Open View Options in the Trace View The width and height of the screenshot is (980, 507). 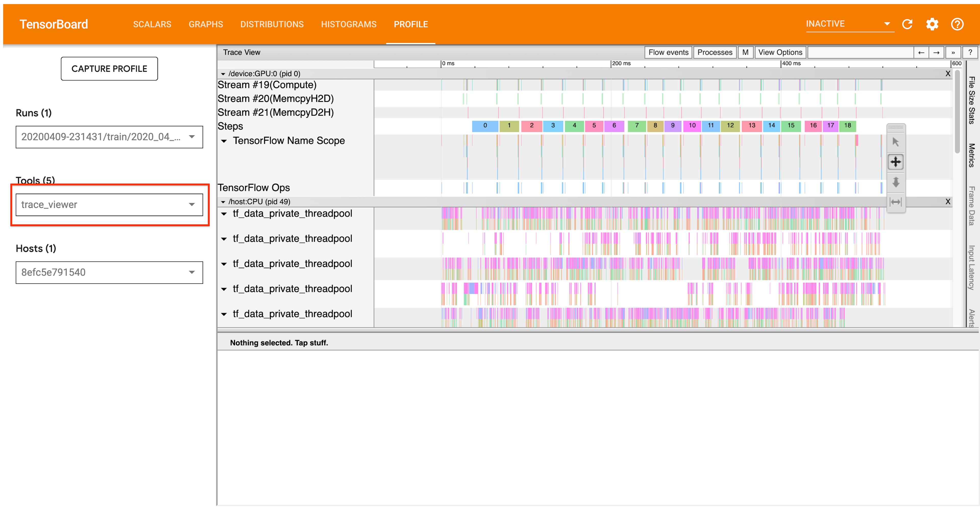[x=780, y=52]
